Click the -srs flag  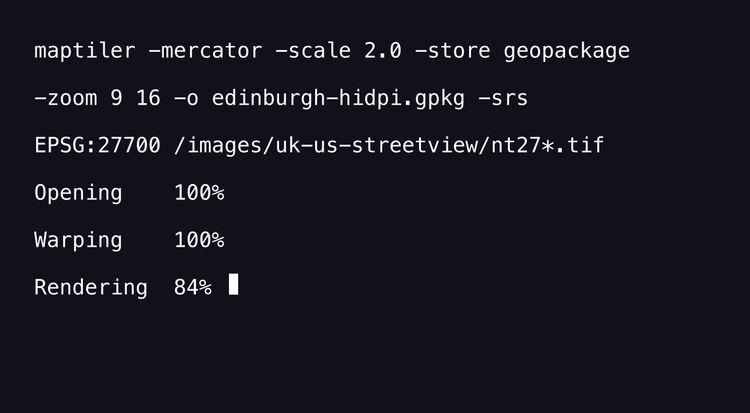tap(503, 98)
